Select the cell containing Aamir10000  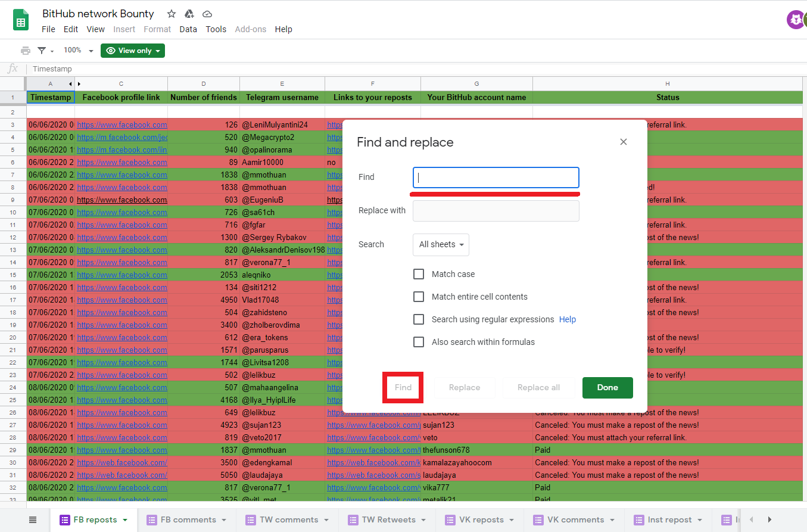click(x=282, y=163)
